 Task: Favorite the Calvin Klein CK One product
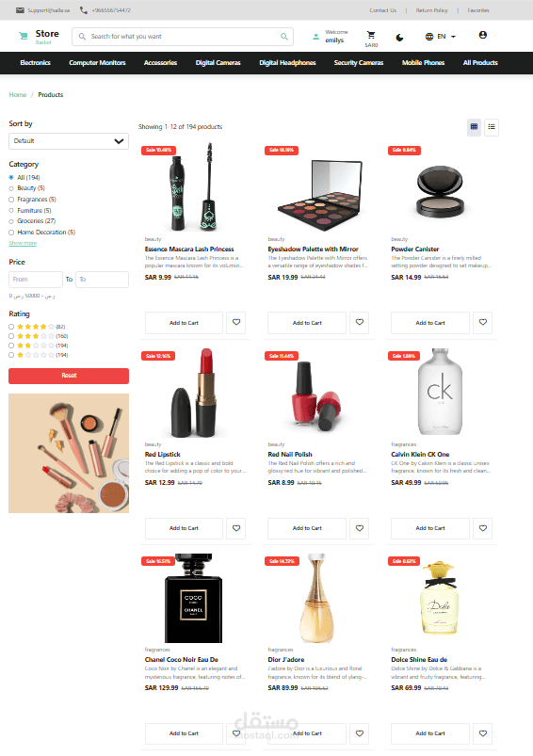483,528
